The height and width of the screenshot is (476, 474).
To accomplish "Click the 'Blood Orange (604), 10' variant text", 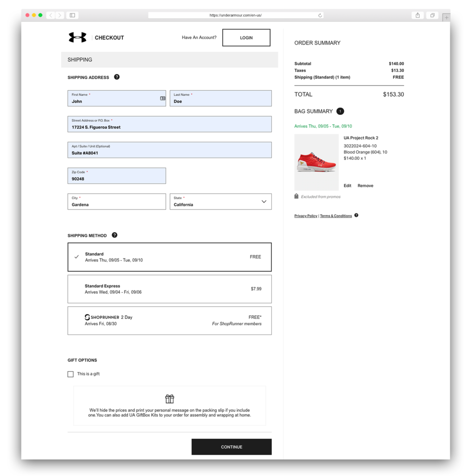I will coord(365,152).
